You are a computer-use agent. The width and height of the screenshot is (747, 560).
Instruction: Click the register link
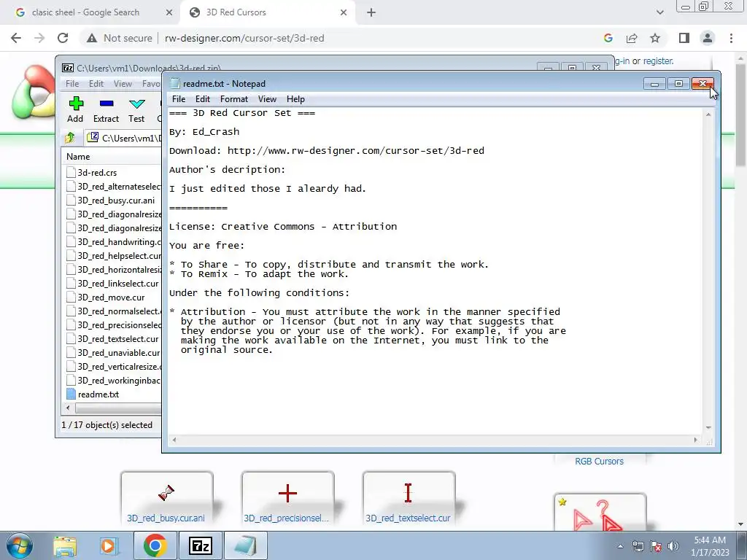click(659, 61)
